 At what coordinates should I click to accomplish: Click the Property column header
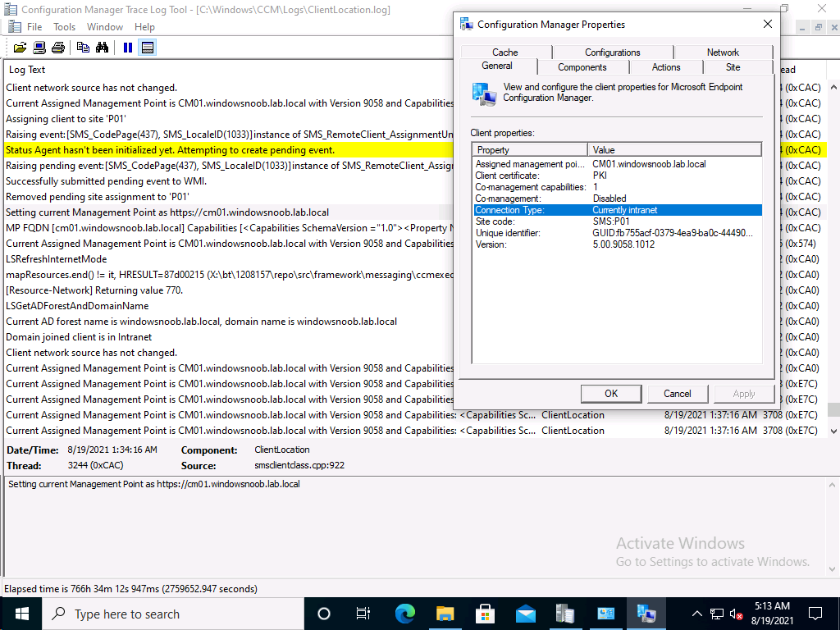click(x=530, y=150)
